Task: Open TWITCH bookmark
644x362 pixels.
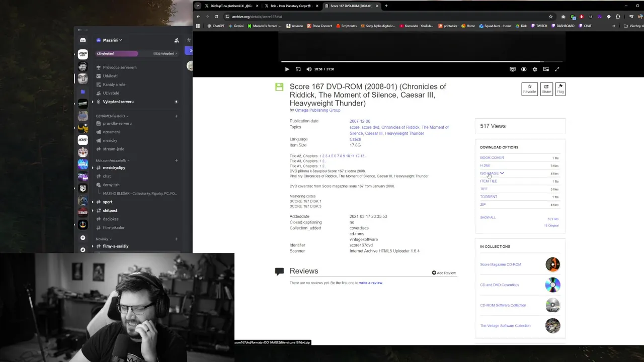Action: coord(538,26)
